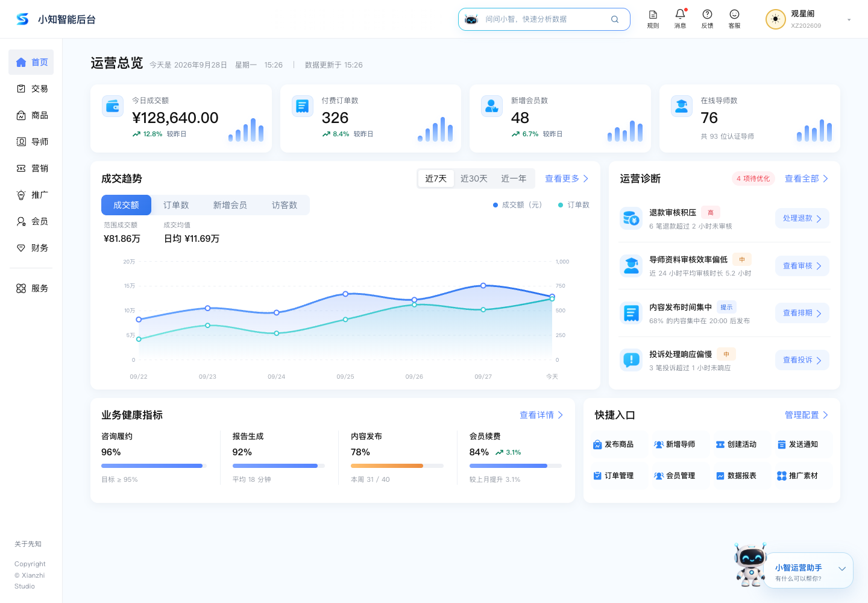This screenshot has height=603, width=868.
Task: Open the 消息 notification bell
Action: tap(680, 19)
